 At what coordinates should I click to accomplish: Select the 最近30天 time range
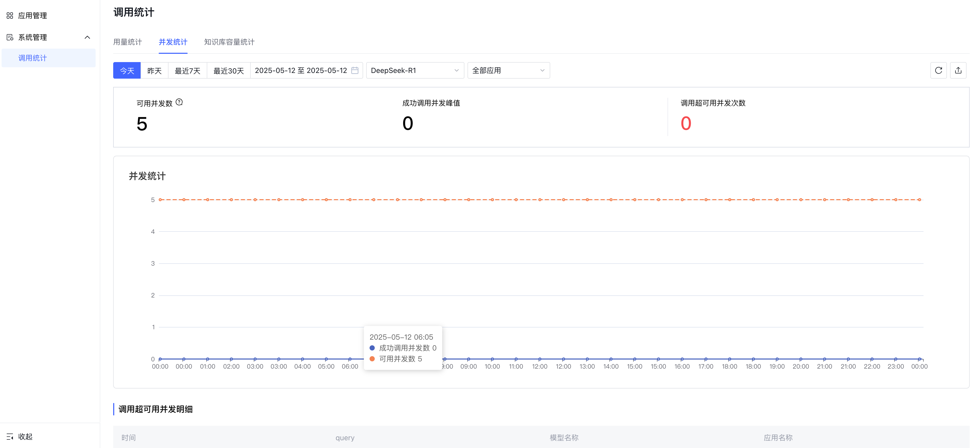point(229,71)
